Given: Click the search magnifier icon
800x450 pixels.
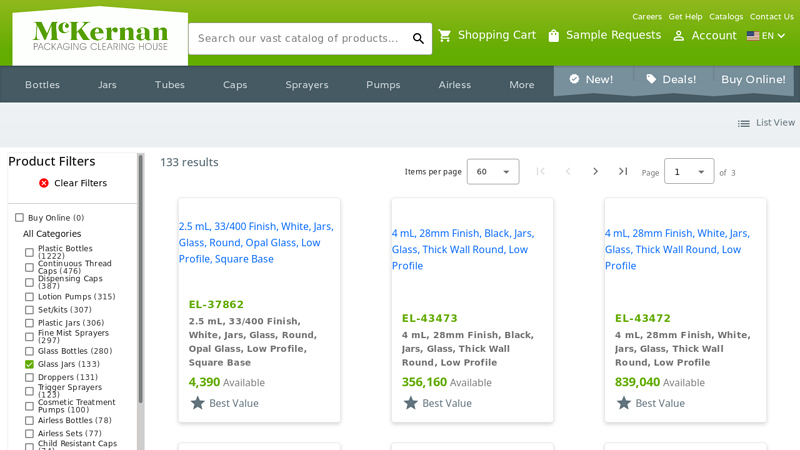Looking at the screenshot, I should point(418,38).
